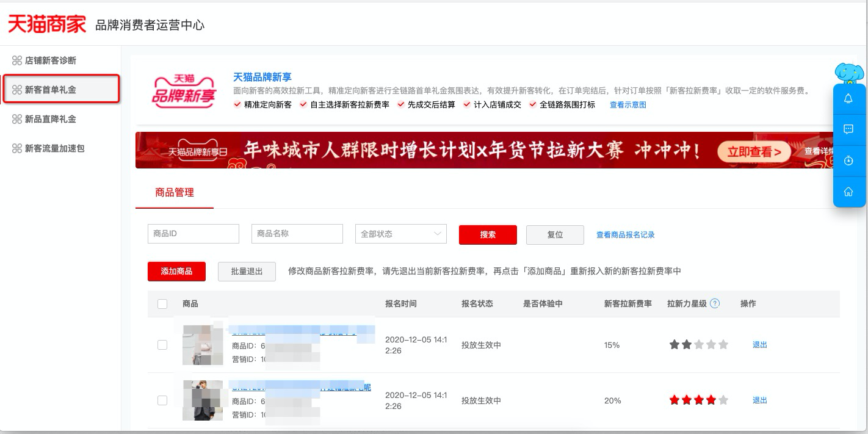The width and height of the screenshot is (868, 434).
Task: Click the 批量退出 button
Action: 247,272
